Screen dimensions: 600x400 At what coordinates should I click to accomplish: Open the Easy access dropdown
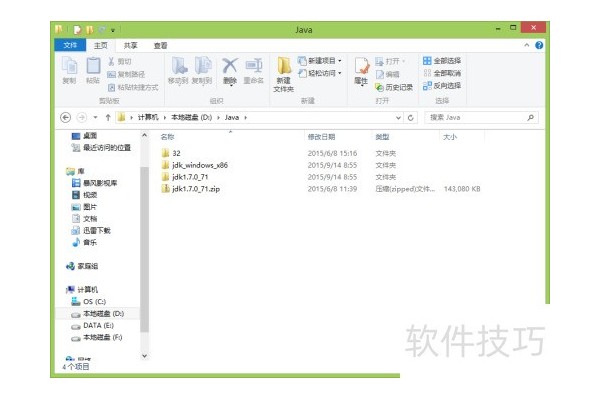[x=320, y=73]
